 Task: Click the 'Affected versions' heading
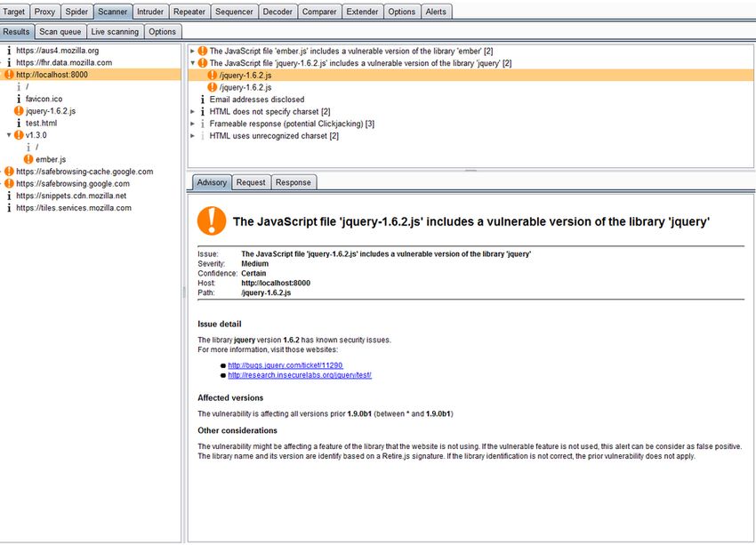[x=230, y=397]
